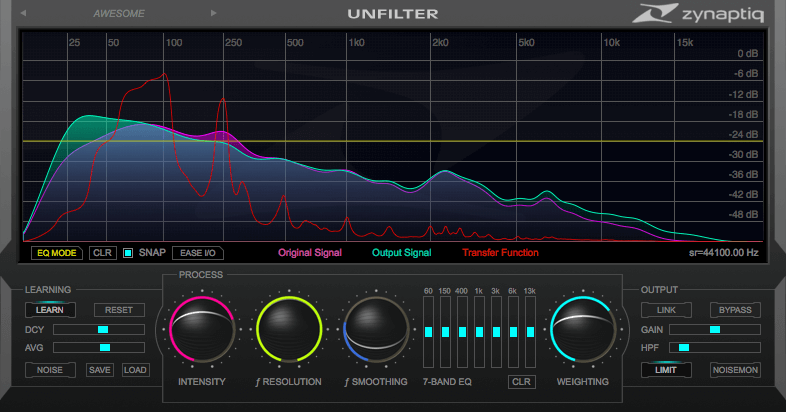
Task: Click the Smoothing knob
Action: [377, 330]
